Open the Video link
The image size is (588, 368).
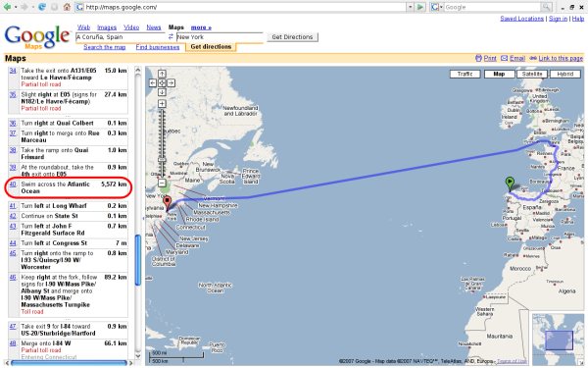tap(131, 27)
